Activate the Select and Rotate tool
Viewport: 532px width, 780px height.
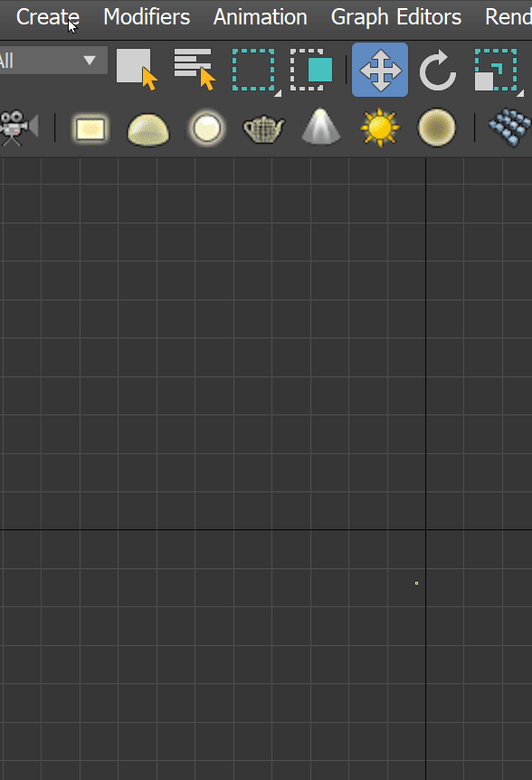pos(438,70)
